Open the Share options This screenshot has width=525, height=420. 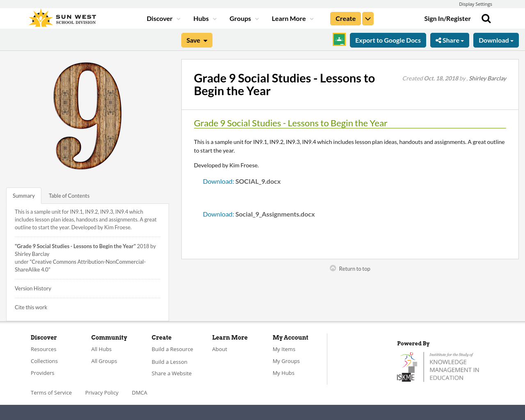pyautogui.click(x=450, y=40)
